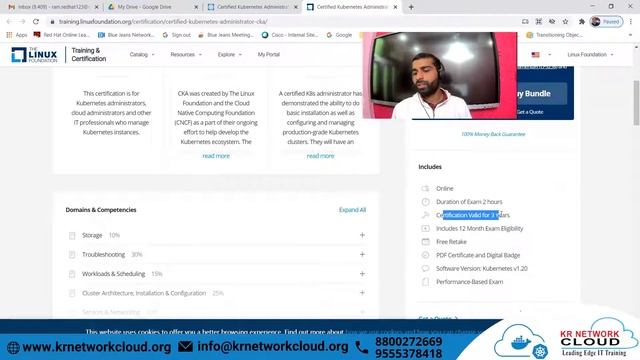Screen dimensions: 640x360
Task: Click the Troubleshooting row document icon
Action: click(72, 255)
